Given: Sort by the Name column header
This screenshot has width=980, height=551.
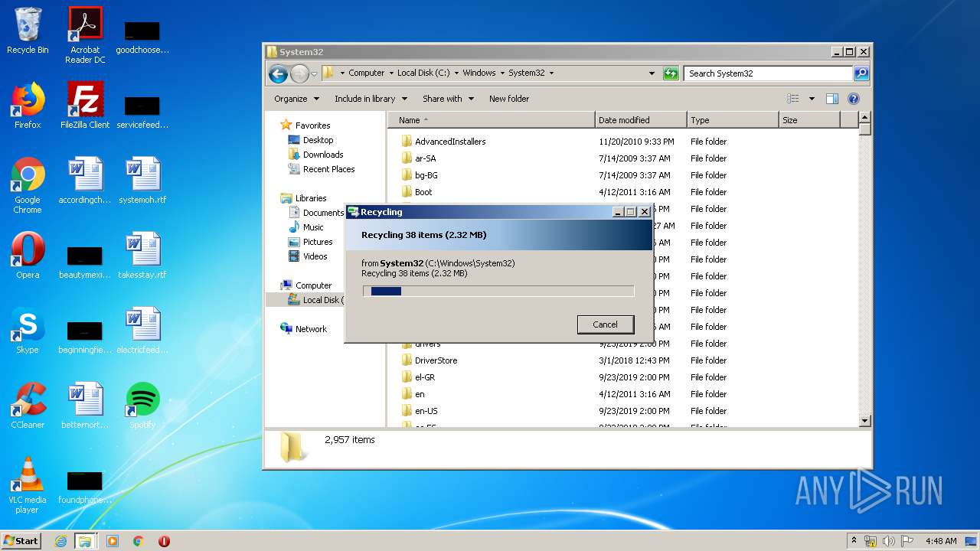Looking at the screenshot, I should [491, 120].
